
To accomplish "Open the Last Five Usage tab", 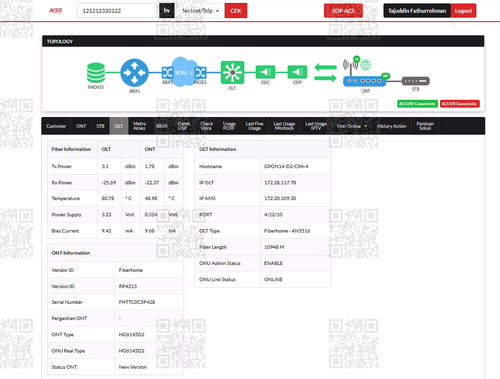I will [254, 126].
